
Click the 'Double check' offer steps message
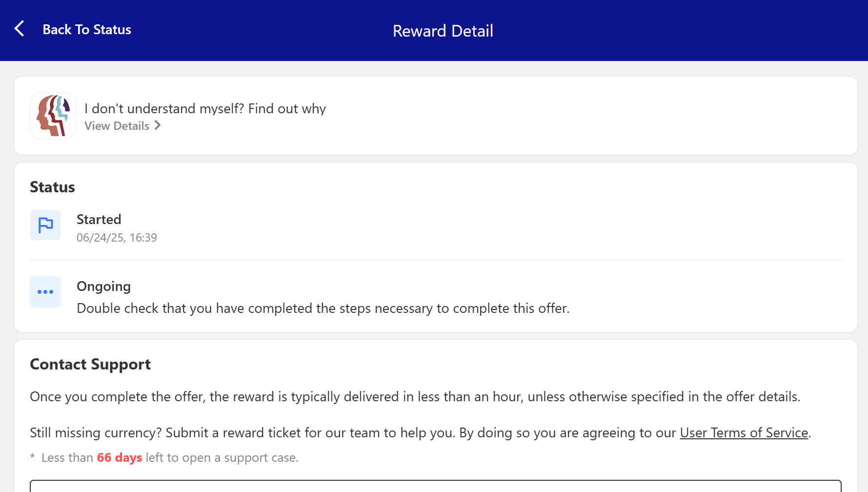click(x=323, y=308)
